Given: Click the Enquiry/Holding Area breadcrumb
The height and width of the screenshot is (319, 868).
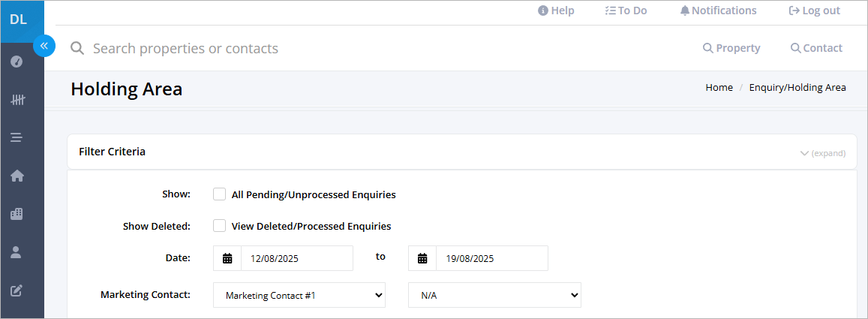Looking at the screenshot, I should pyautogui.click(x=797, y=88).
